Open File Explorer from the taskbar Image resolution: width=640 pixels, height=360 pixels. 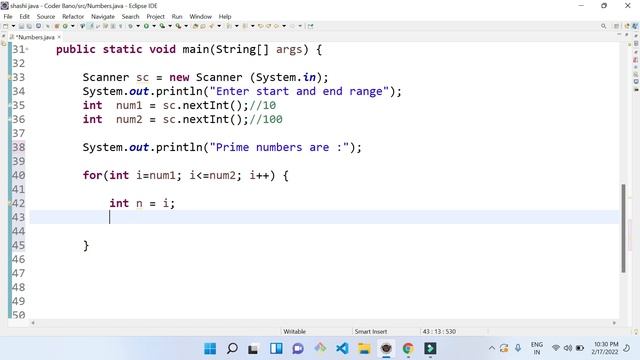(364, 349)
